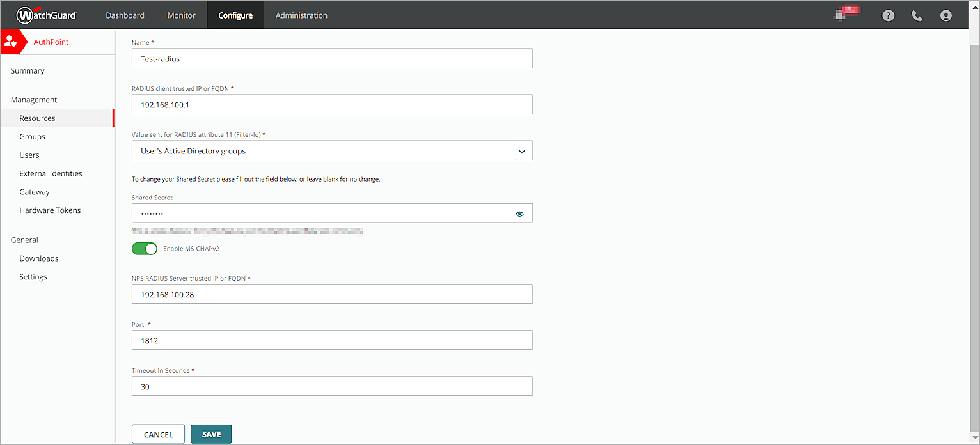980x445 pixels.
Task: Open the Hardware Tokens page
Action: pos(50,210)
